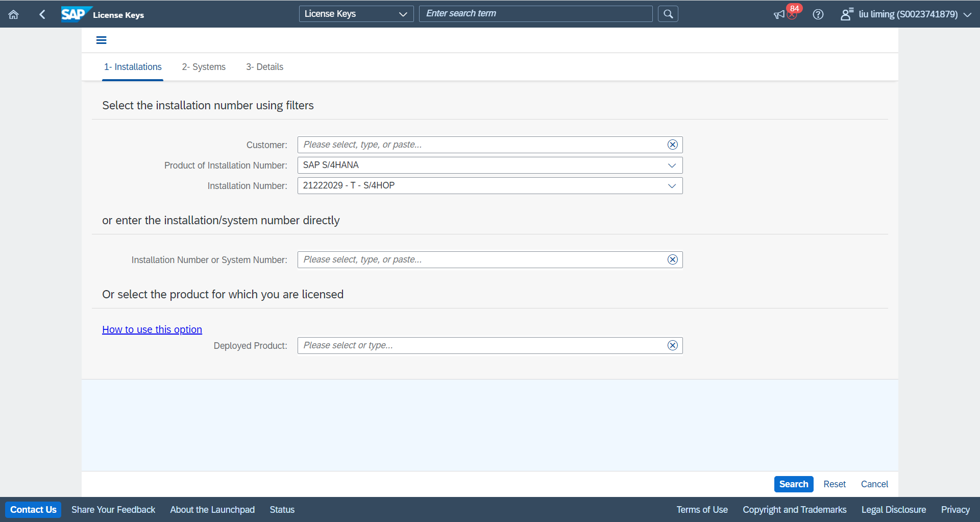
Task: Click the Contact Us button
Action: pyautogui.click(x=33, y=510)
